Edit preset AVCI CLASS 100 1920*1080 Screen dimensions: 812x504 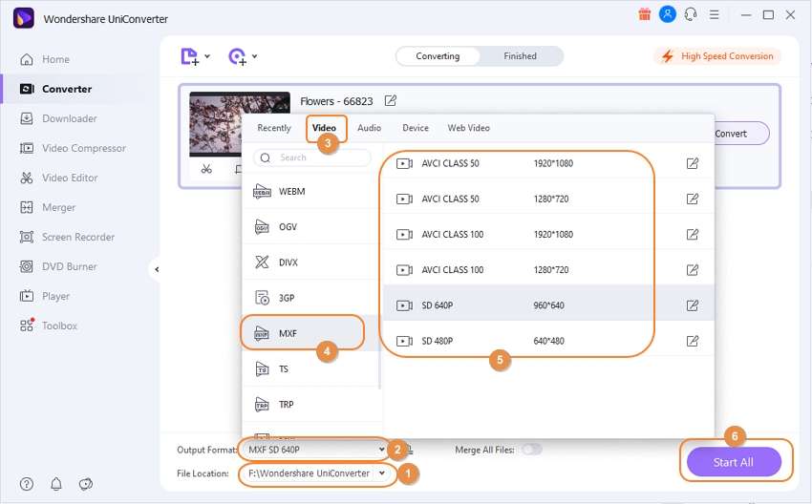[693, 235]
